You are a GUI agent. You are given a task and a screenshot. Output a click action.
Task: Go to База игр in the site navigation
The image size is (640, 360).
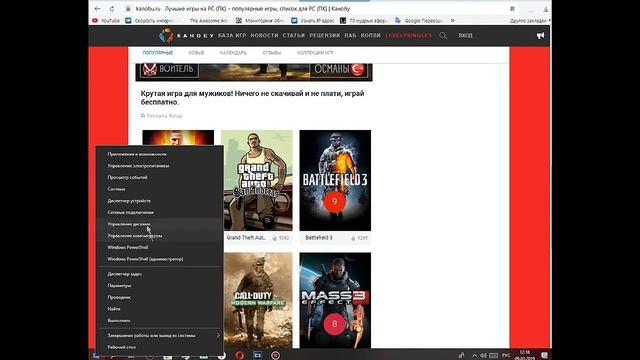[x=232, y=36]
